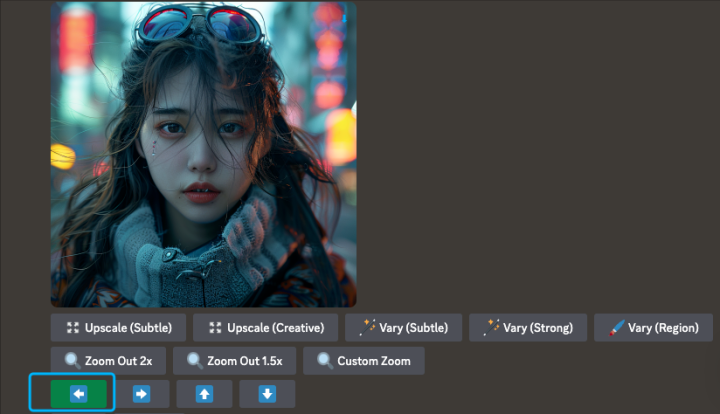Viewport: 720px width, 414px height.
Task: Open the generated portrait image
Action: pos(203,154)
